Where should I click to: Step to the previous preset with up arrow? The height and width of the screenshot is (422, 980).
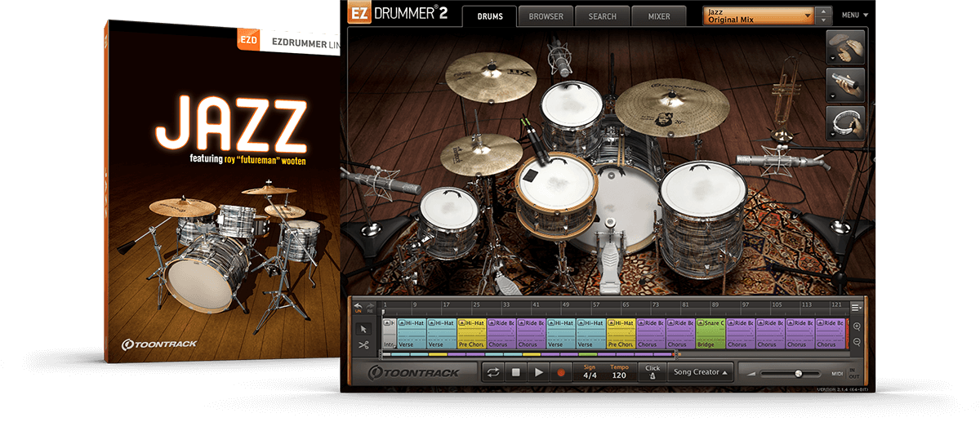pyautogui.click(x=824, y=11)
